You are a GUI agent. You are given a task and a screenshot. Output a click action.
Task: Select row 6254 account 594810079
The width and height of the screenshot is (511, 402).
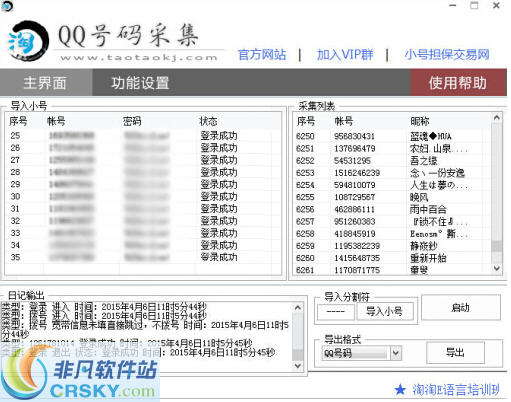tap(392, 185)
